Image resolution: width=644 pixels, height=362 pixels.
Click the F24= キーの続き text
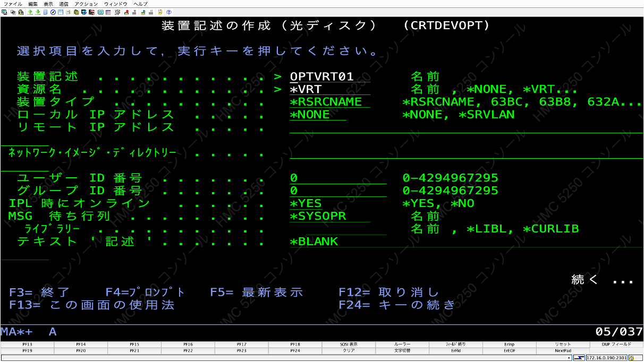click(397, 305)
